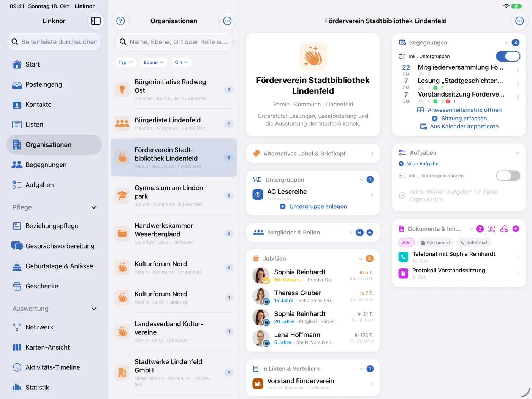
Task: Select Start in the sidebar
Action: pyautogui.click(x=54, y=64)
